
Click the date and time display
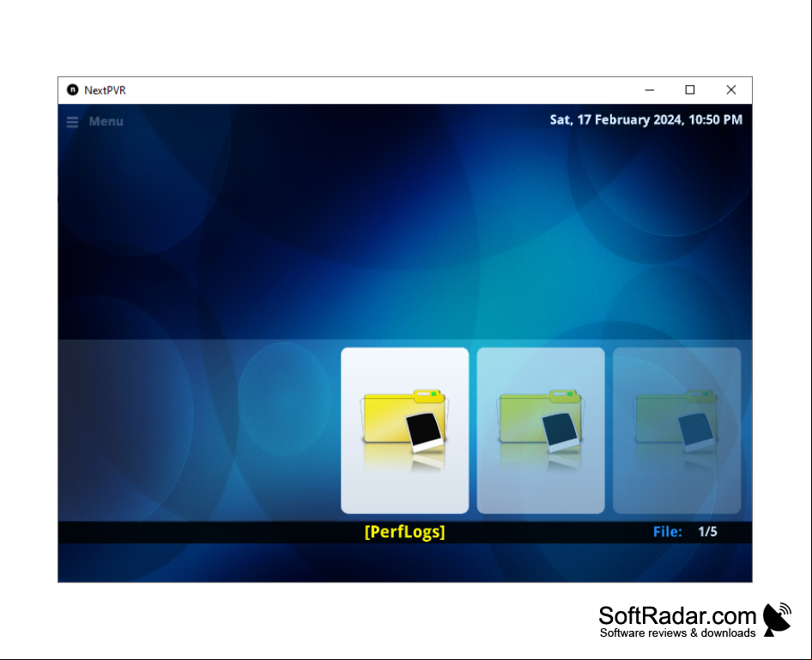click(645, 120)
